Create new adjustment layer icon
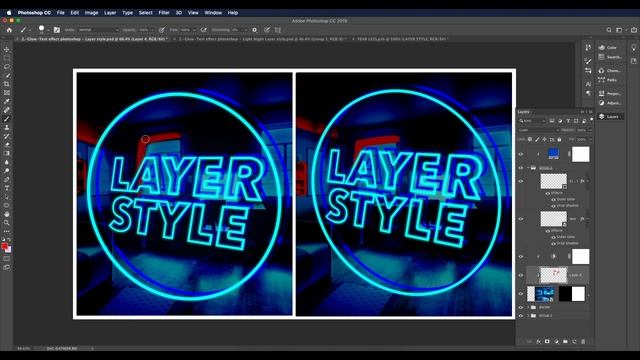The height and width of the screenshot is (360, 640). (556, 342)
